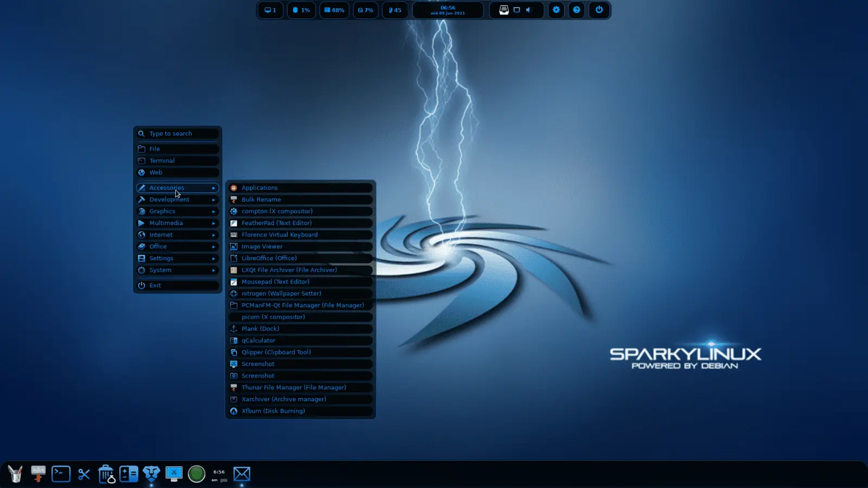
Task: Open the help icon in the top panel
Action: 576,10
